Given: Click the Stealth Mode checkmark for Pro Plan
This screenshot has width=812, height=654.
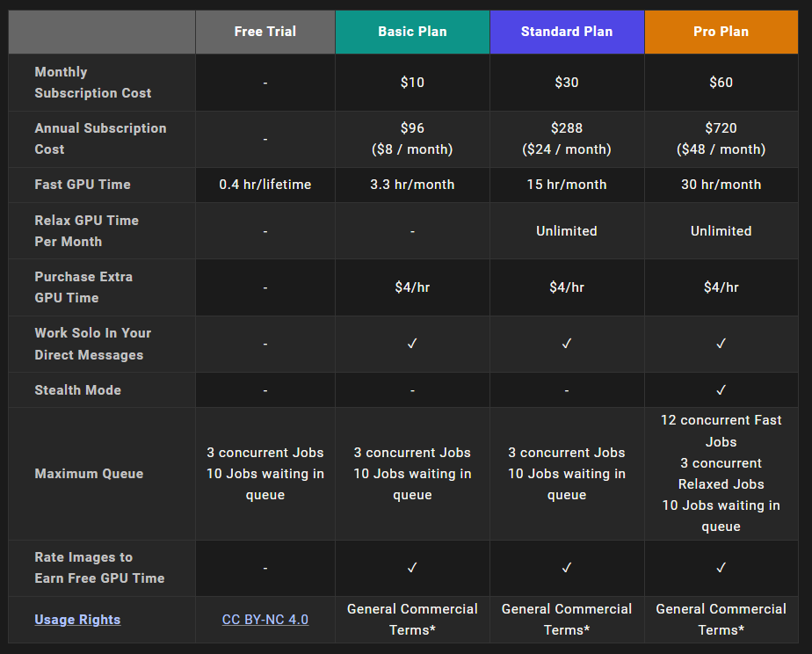Looking at the screenshot, I should pos(721,389).
